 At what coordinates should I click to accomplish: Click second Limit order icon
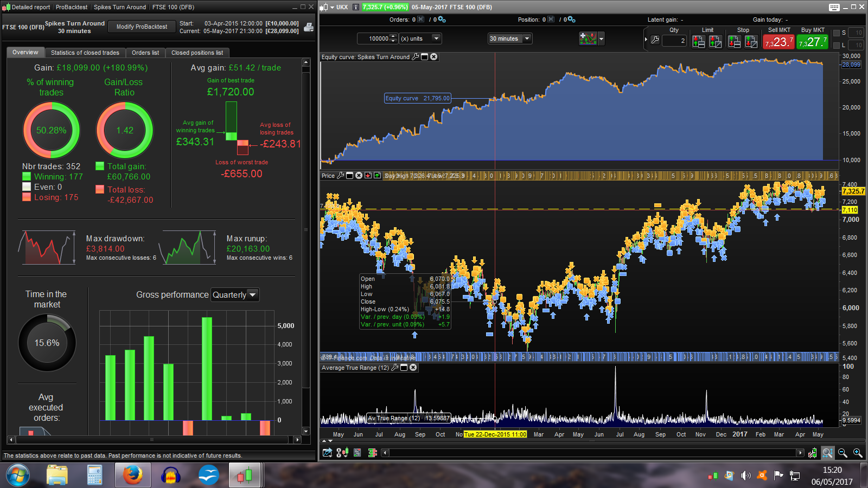(x=716, y=41)
